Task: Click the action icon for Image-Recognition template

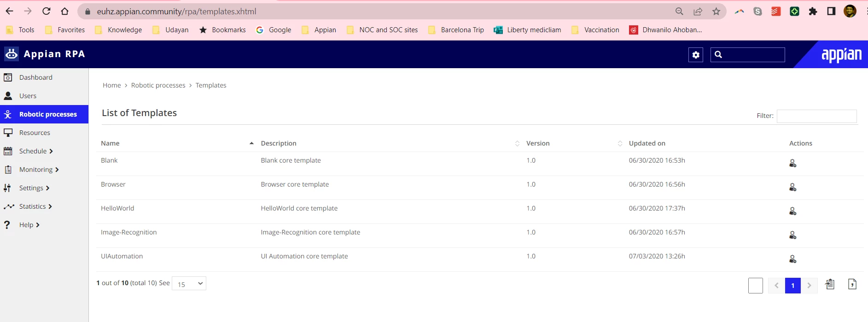Action: (x=793, y=235)
